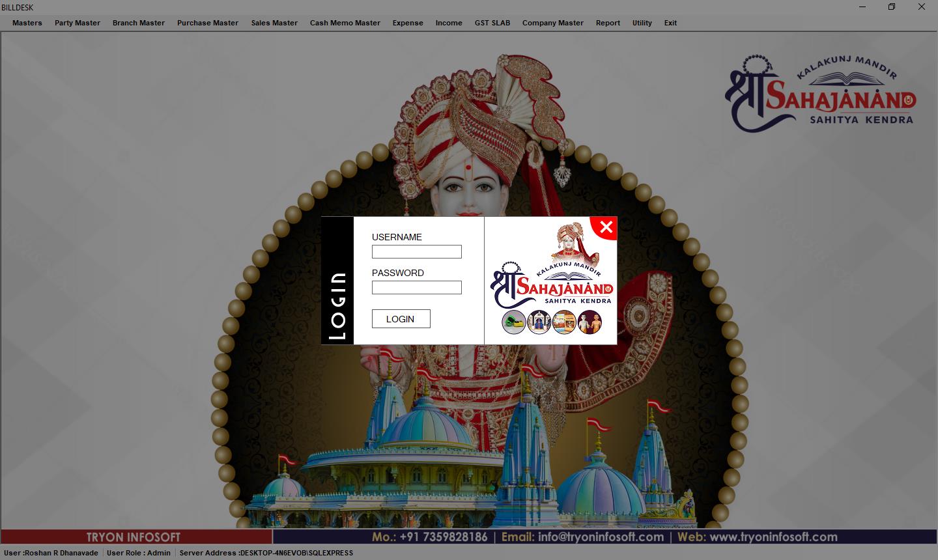Dismiss the login popup via red X
Viewport: 938px width, 560px height.
606,228
